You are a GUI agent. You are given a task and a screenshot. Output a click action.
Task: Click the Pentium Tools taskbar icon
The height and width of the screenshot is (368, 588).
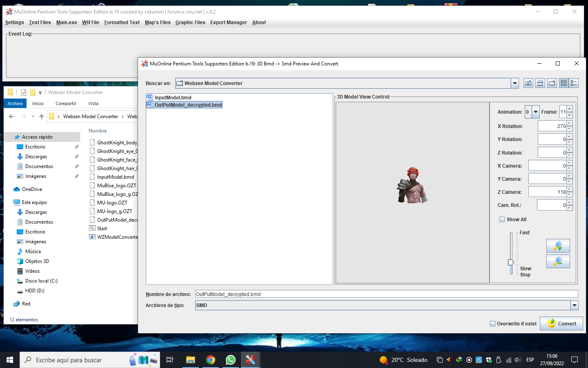tap(250, 360)
